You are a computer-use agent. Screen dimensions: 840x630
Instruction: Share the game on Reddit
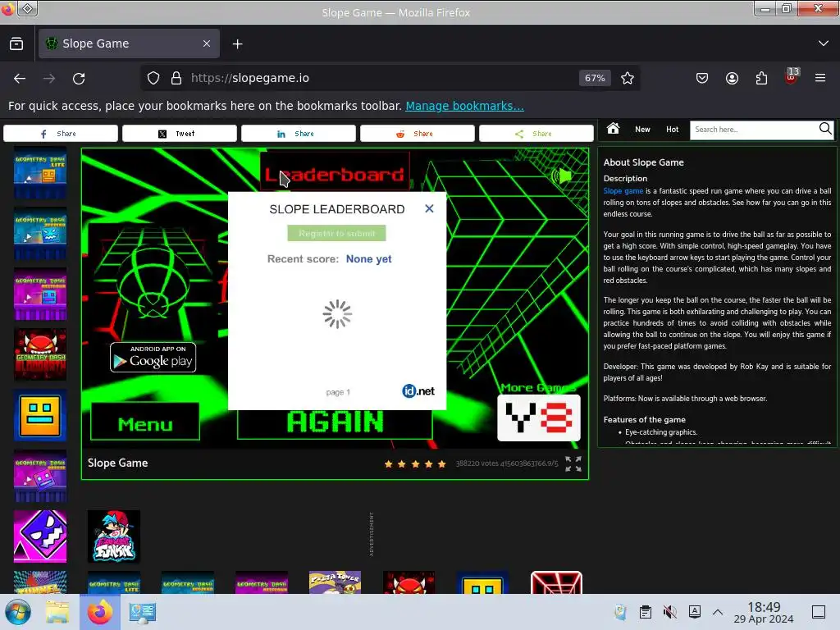click(x=418, y=134)
